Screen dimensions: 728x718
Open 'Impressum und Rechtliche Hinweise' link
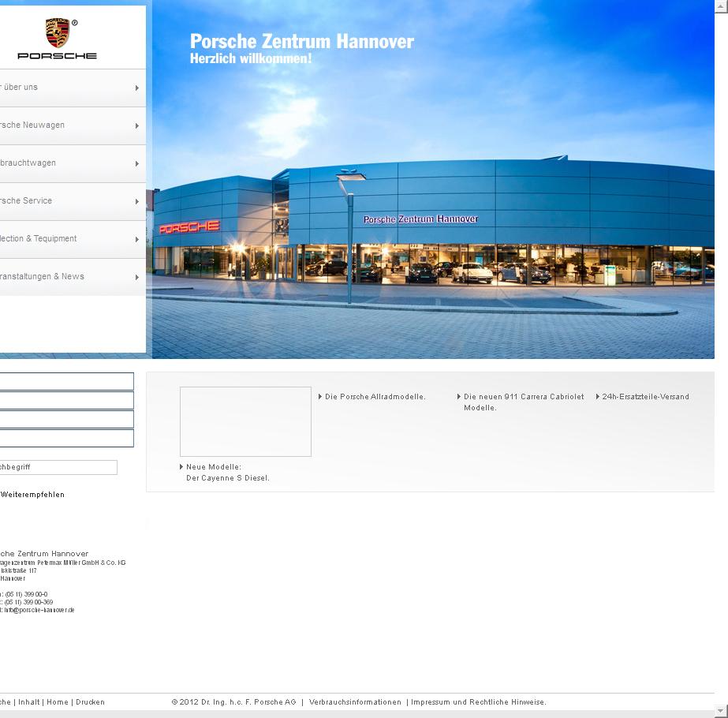coord(479,702)
